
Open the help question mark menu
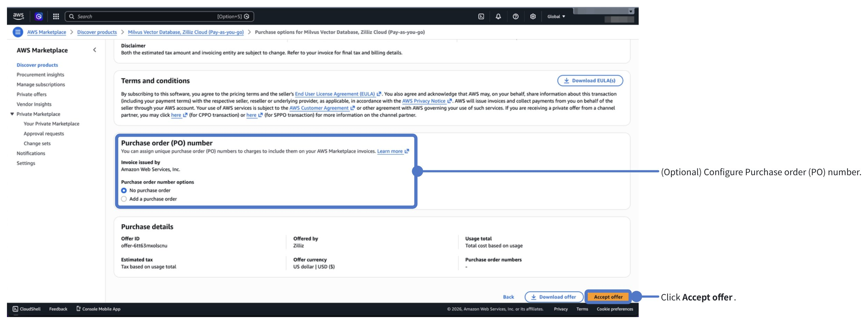point(516,16)
